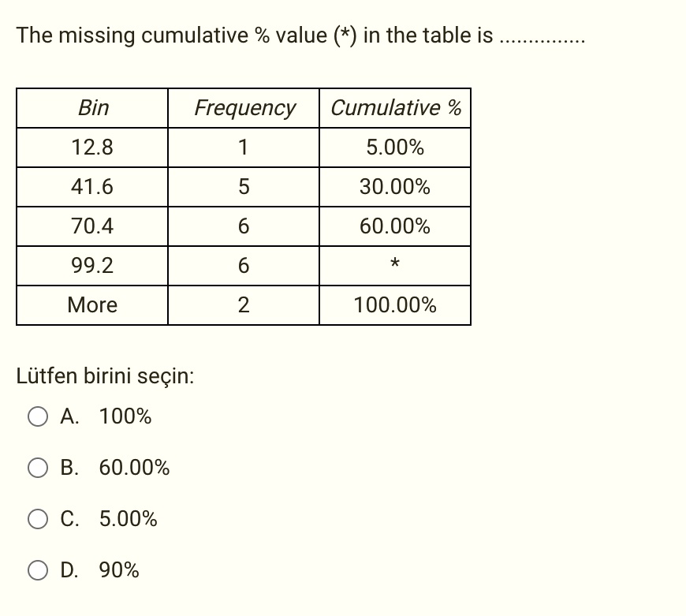Click the More bin cell
The image size is (686, 616).
click(92, 305)
